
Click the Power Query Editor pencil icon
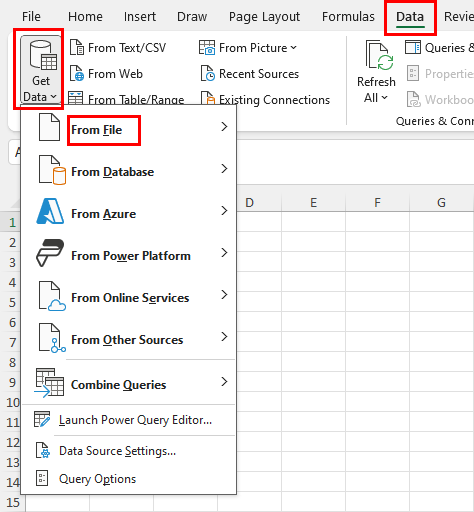coord(42,419)
